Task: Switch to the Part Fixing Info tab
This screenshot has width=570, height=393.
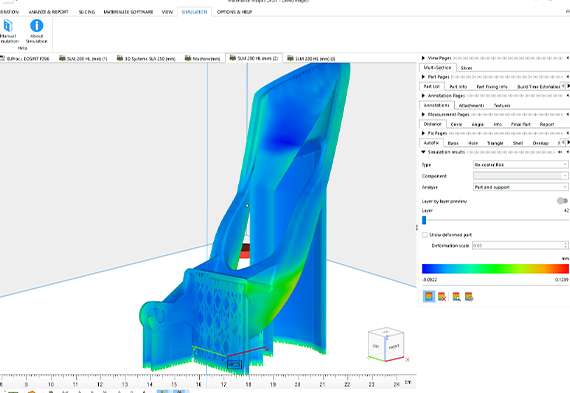Action: (x=492, y=87)
